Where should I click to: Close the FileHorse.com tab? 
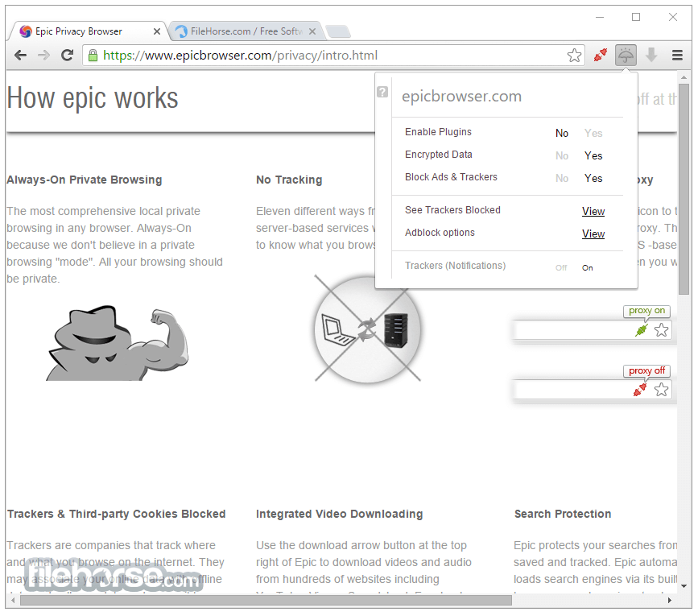pos(312,31)
